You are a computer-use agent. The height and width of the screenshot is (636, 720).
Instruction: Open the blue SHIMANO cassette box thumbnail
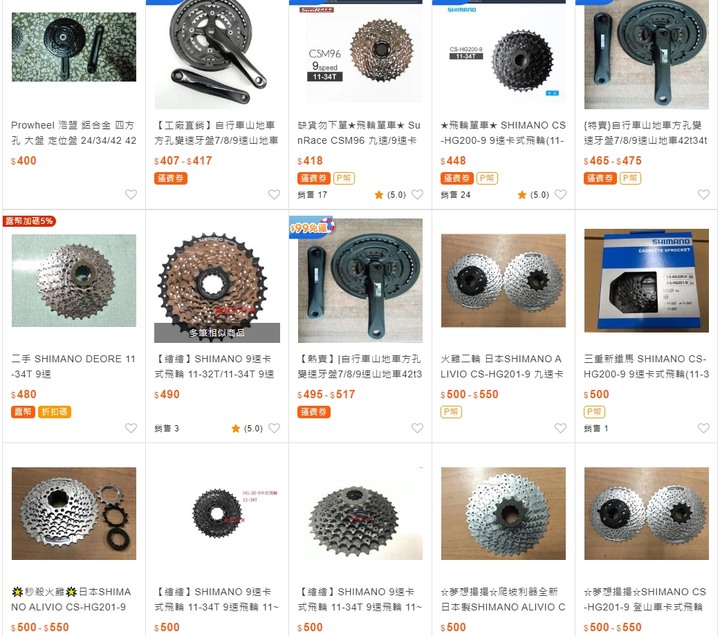[x=647, y=281]
